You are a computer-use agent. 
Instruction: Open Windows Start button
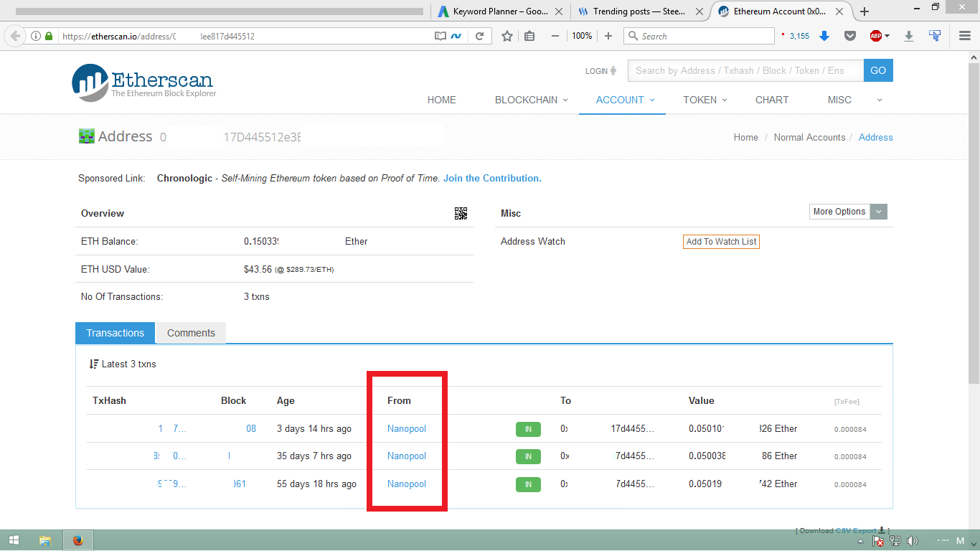(14, 540)
